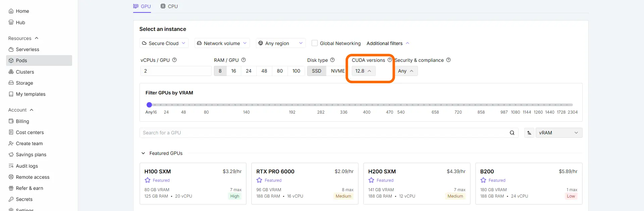Choose NVME disk type
Image resolution: width=644 pixels, height=211 pixels.
[338, 71]
